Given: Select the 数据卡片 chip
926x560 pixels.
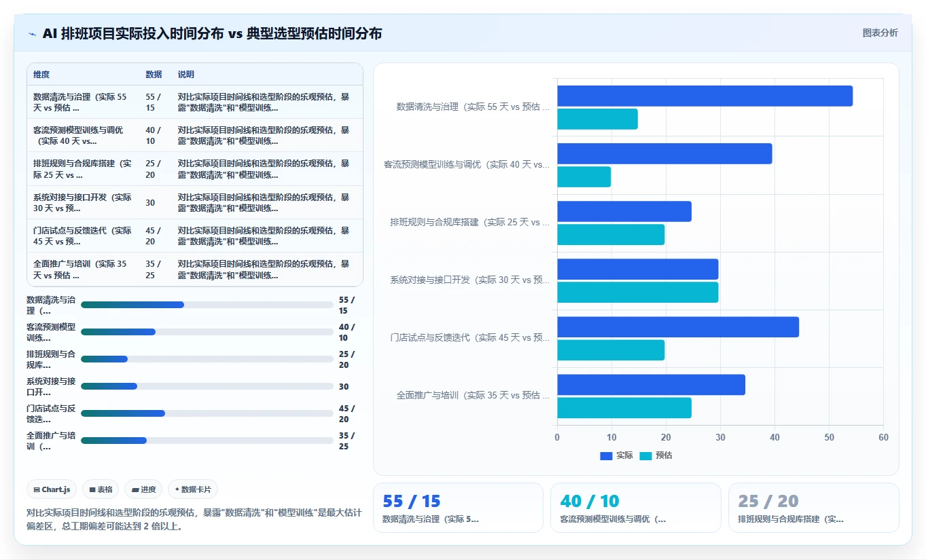Looking at the screenshot, I should pos(193,489).
